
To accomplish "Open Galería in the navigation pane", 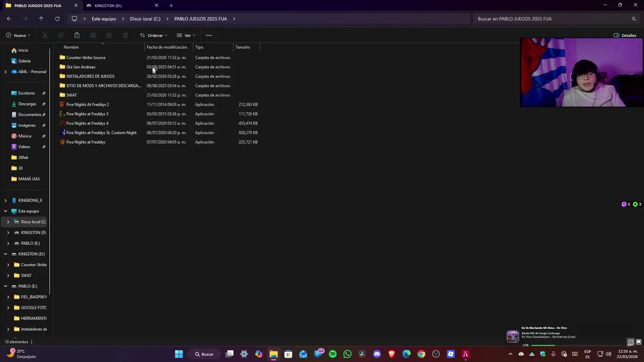I will tap(24, 61).
